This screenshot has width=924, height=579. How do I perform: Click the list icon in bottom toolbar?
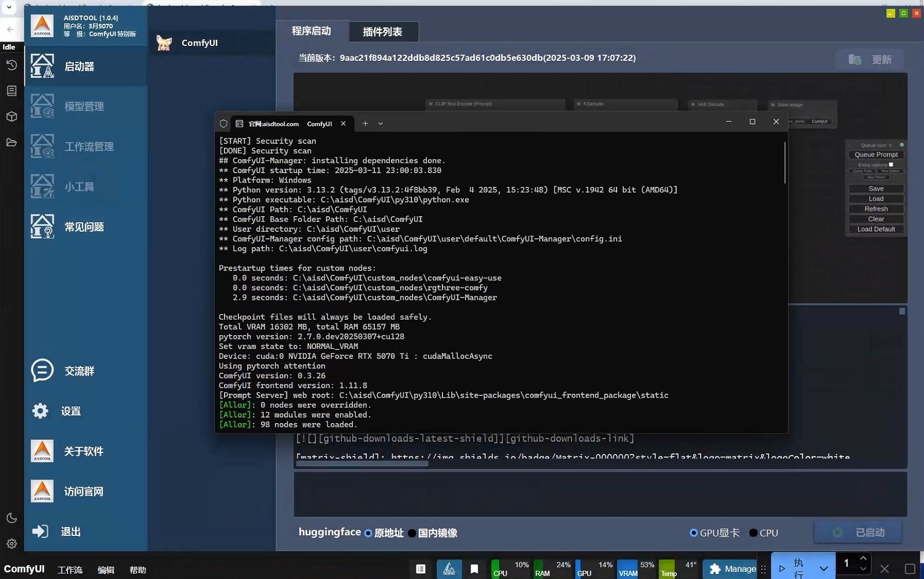[421, 568]
